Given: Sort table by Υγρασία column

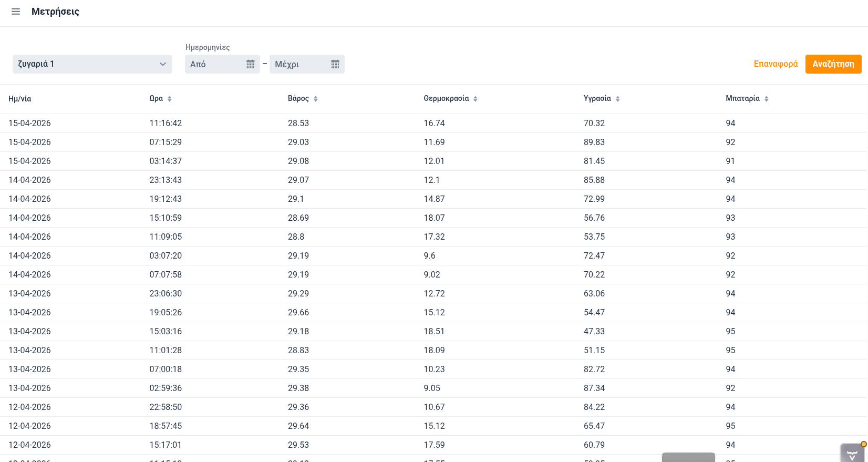Looking at the screenshot, I should pyautogui.click(x=617, y=99).
